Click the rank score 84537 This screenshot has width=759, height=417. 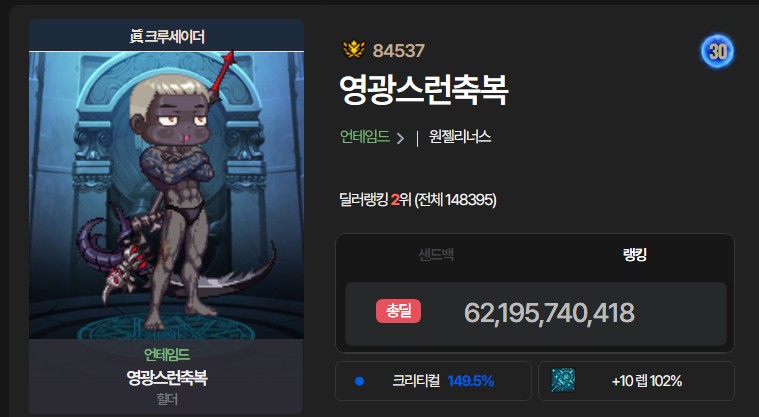tap(399, 50)
